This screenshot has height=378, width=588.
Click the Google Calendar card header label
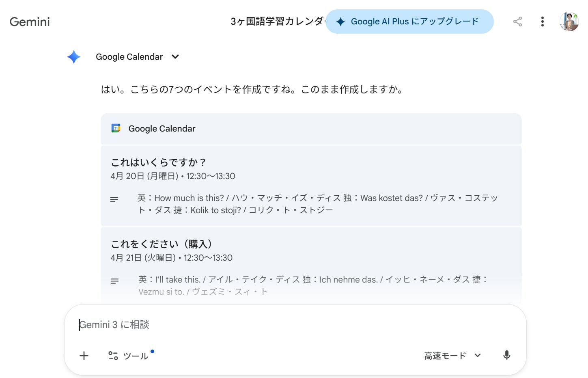tap(162, 129)
